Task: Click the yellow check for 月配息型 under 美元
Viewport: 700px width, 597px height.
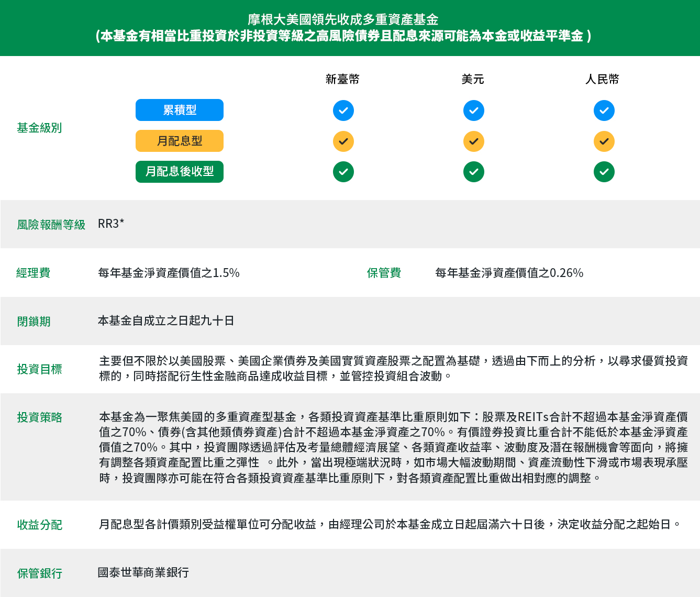Action: point(474,141)
